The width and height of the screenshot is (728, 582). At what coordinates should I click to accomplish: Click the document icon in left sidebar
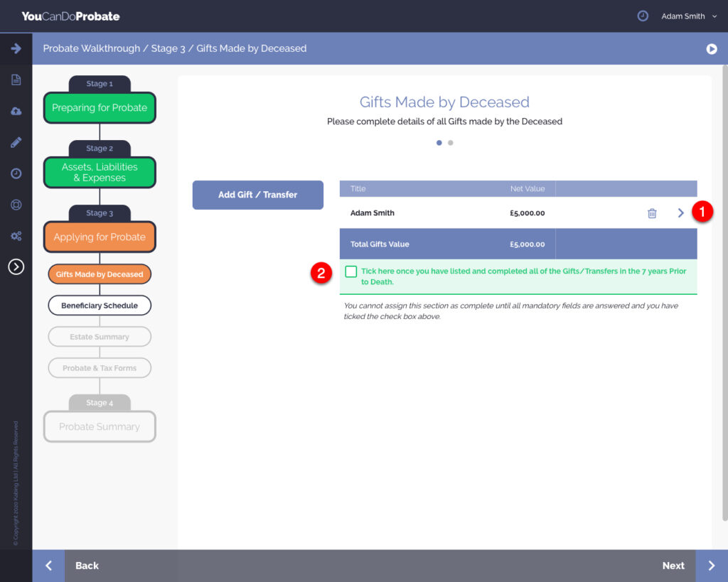(16, 80)
